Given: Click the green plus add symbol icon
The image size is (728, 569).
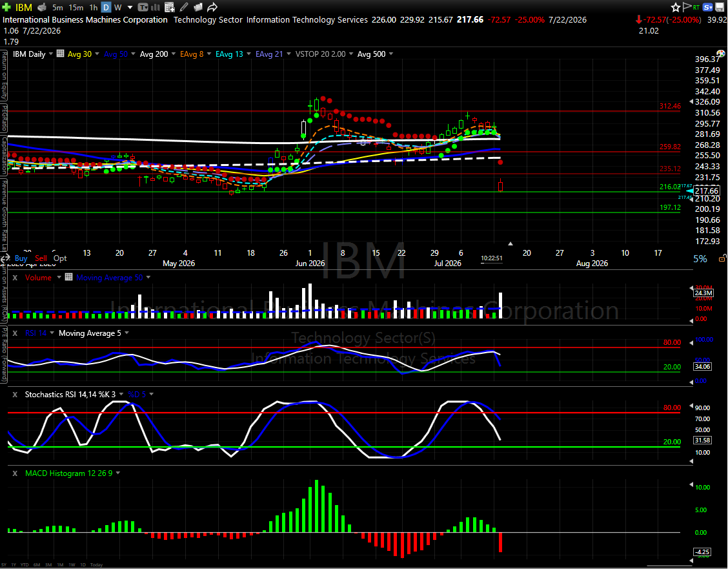Looking at the screenshot, I should click(6, 7).
